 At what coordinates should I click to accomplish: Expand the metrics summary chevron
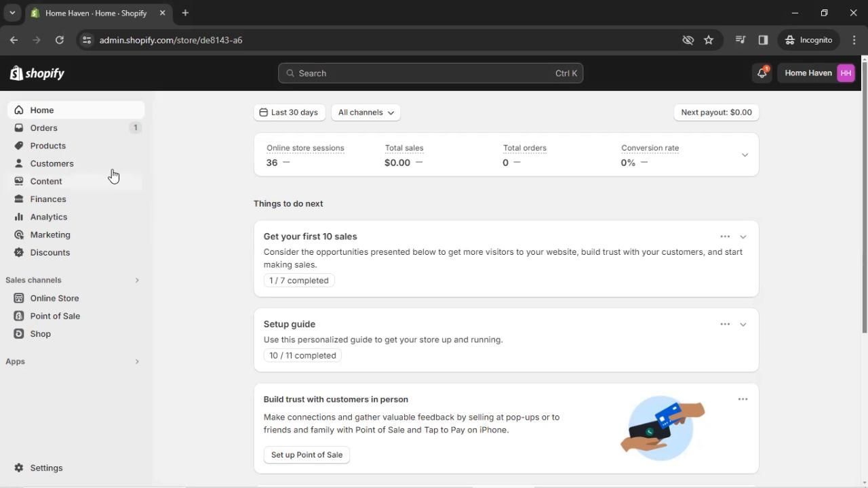[x=745, y=155]
